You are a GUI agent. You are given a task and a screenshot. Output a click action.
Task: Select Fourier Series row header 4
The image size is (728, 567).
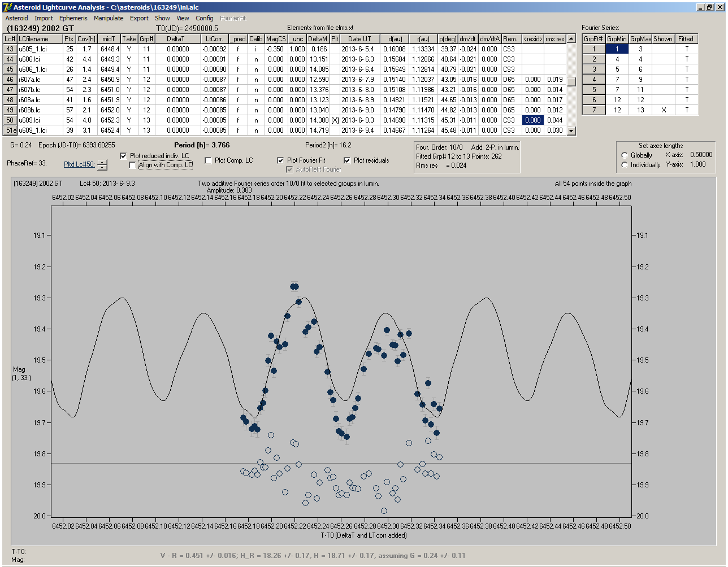pyautogui.click(x=594, y=80)
